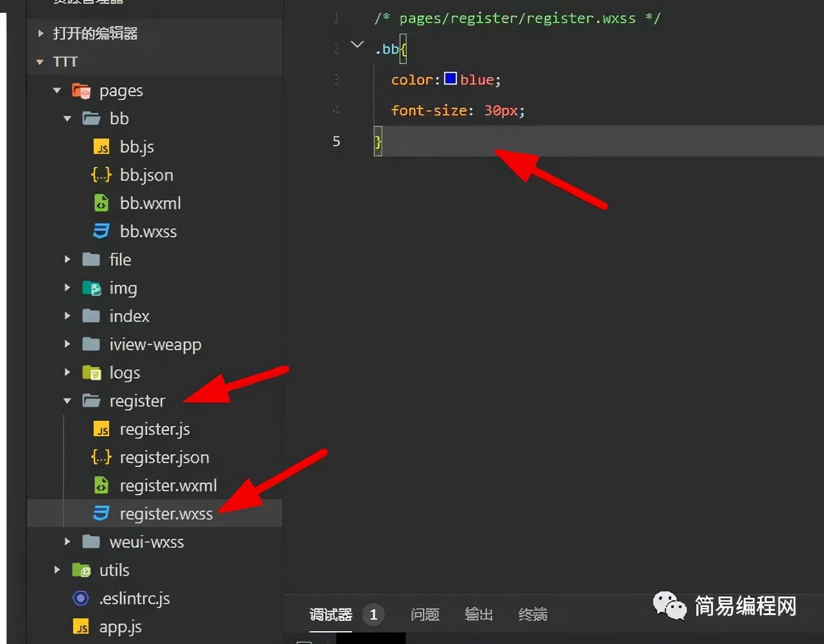The height and width of the screenshot is (644, 824).
Task: Click the folder icon beside weui-wxss
Action: point(92,542)
